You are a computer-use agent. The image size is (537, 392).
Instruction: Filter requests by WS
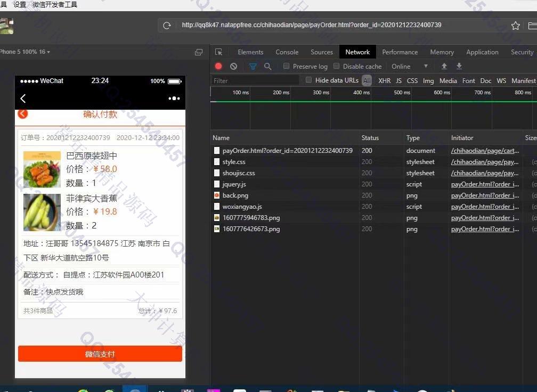(x=501, y=81)
